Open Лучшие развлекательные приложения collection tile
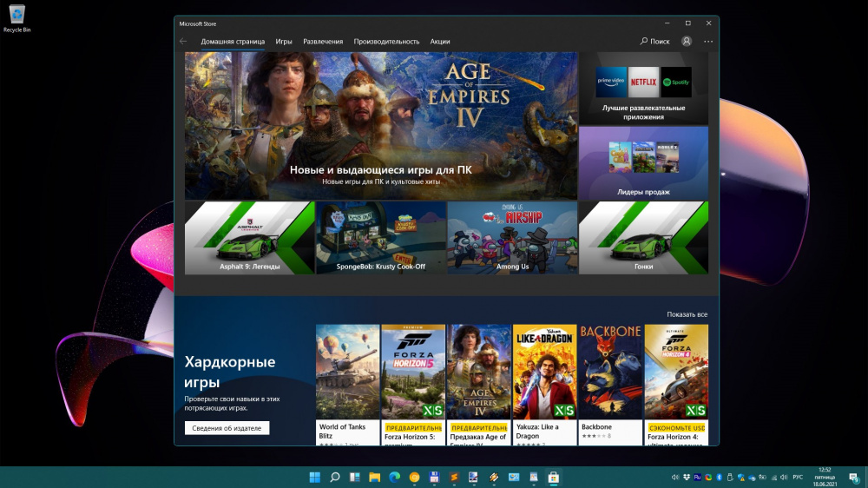 pyautogui.click(x=643, y=88)
